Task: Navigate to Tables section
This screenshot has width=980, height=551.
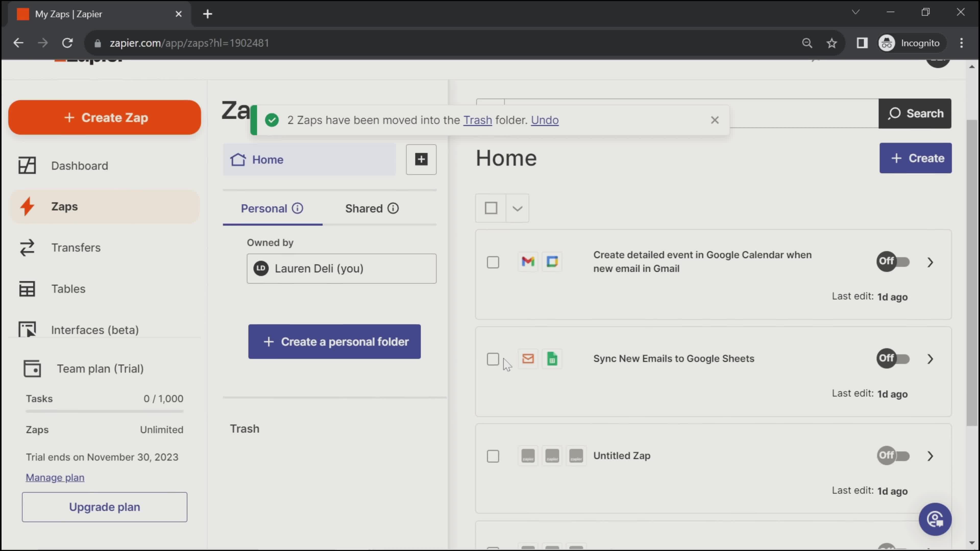Action: [x=68, y=288]
